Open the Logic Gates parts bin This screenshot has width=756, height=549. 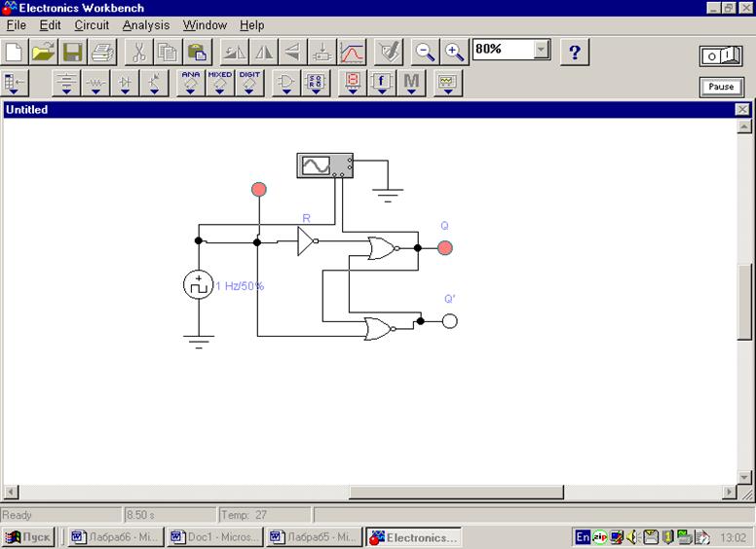(286, 84)
